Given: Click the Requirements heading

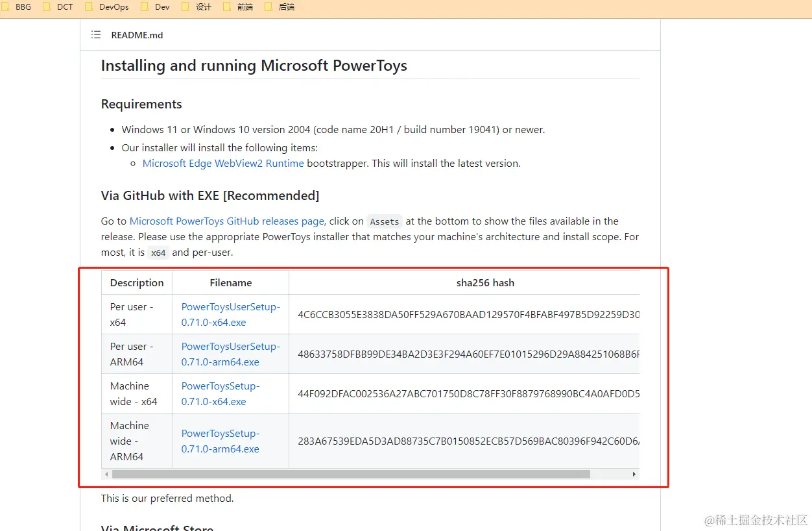Looking at the screenshot, I should point(141,104).
